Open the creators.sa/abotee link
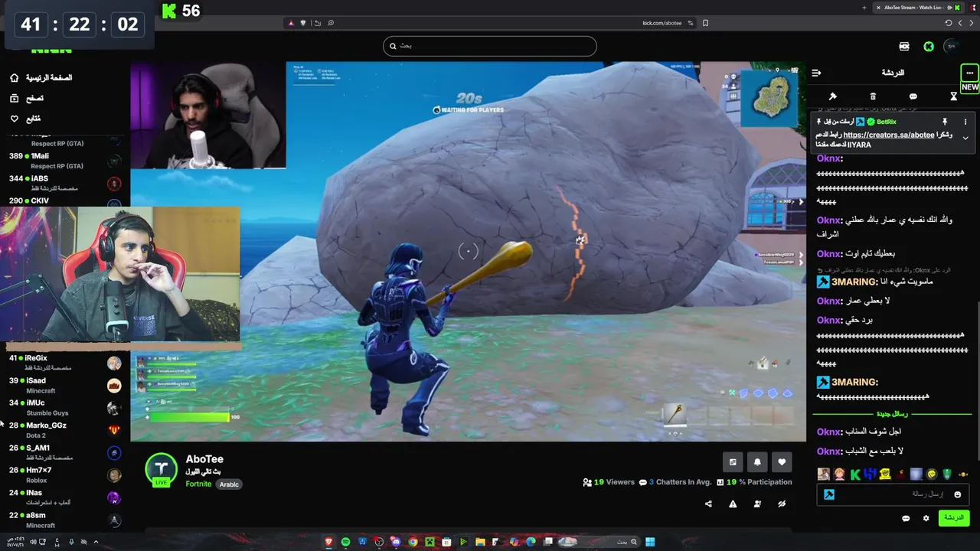980x551 pixels. (x=889, y=135)
